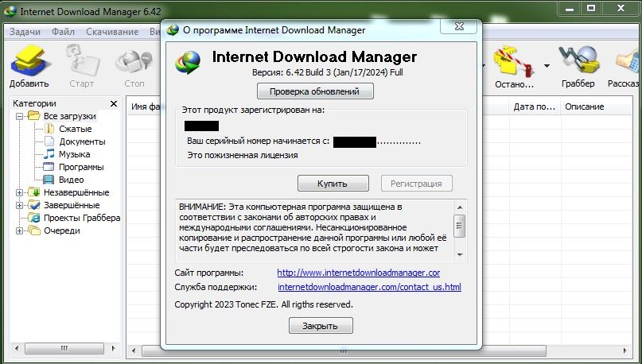Click the Музыка category note icon
This screenshot has height=364, width=642.
point(49,154)
